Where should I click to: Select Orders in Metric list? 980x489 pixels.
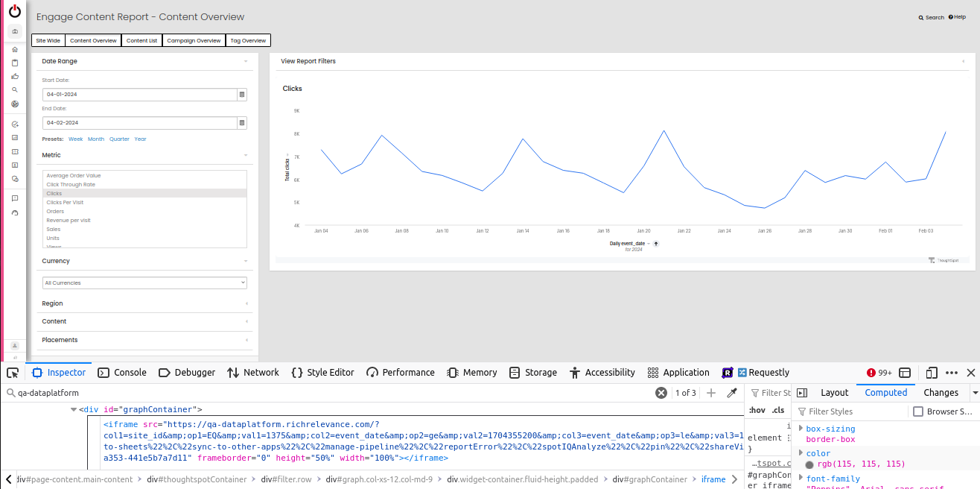pos(144,211)
